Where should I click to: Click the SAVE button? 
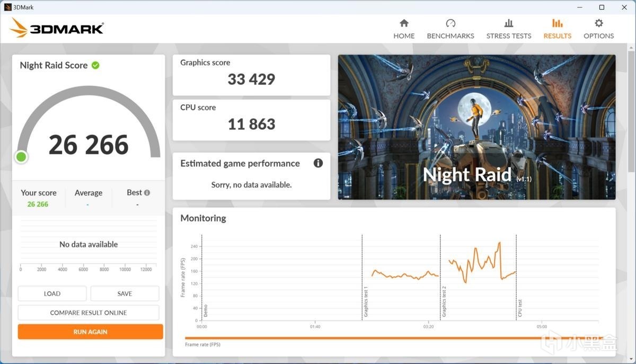(125, 294)
